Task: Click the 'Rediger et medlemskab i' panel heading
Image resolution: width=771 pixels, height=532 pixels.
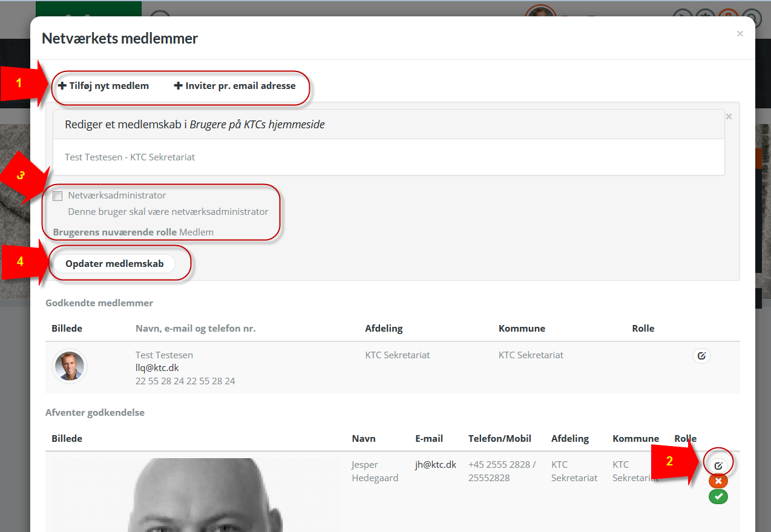Action: (x=195, y=124)
